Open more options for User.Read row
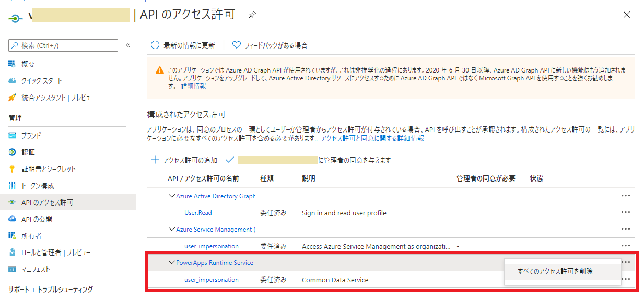This screenshot has height=301, width=644. pos(626,212)
